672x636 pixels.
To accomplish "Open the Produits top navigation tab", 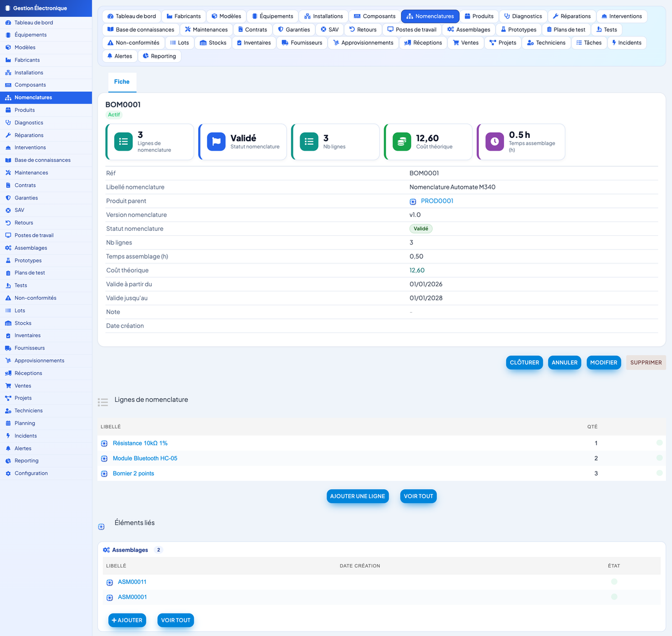I will tap(479, 16).
